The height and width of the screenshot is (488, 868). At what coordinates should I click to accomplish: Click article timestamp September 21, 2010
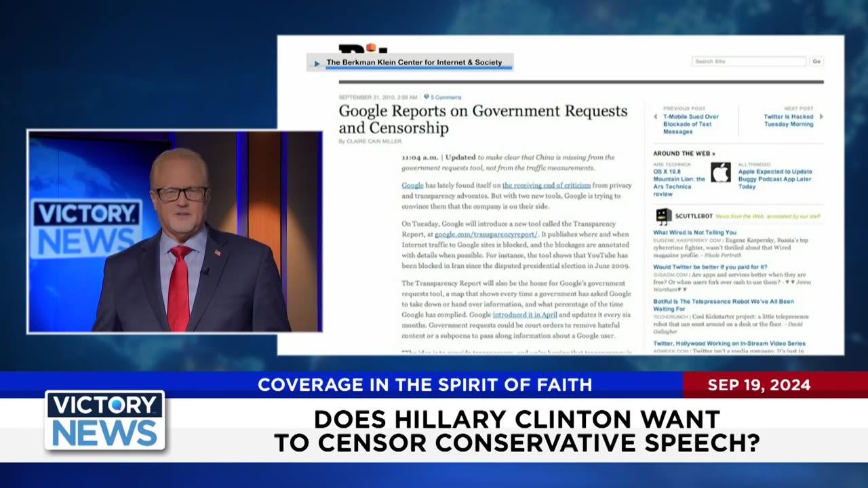point(378,98)
